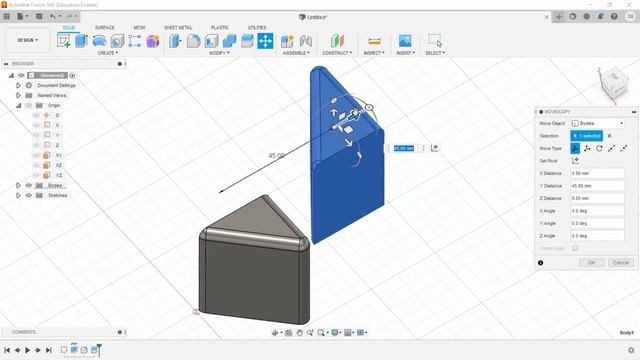The width and height of the screenshot is (640, 360).
Task: Toggle visibility of the X axis
Action: [36, 125]
